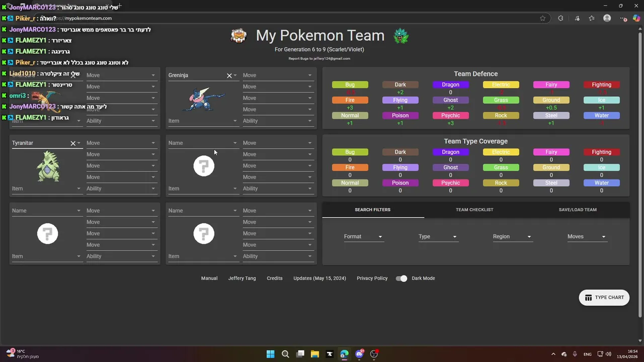Click the page vertical scrollbar

(640, 176)
